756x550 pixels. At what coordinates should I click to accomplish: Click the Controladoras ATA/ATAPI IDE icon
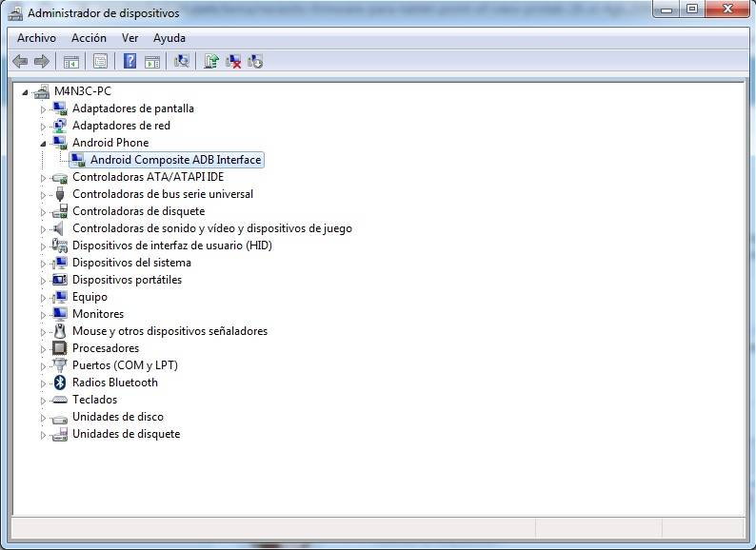click(x=60, y=177)
